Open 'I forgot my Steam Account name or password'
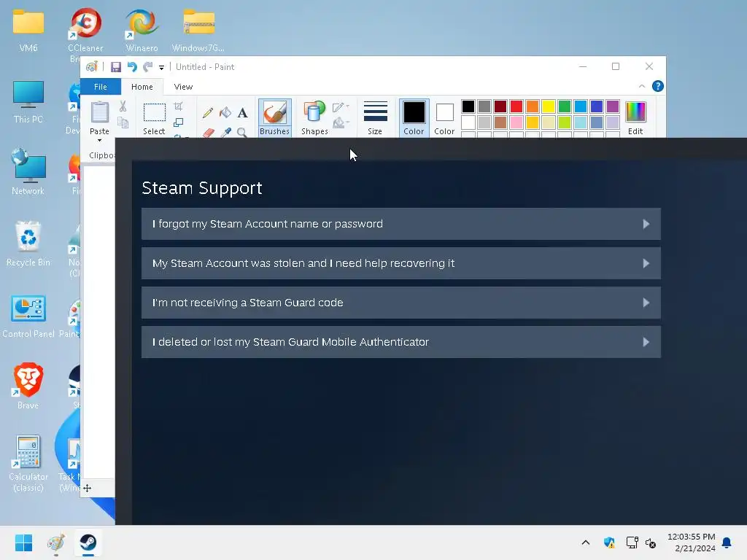 pos(401,224)
